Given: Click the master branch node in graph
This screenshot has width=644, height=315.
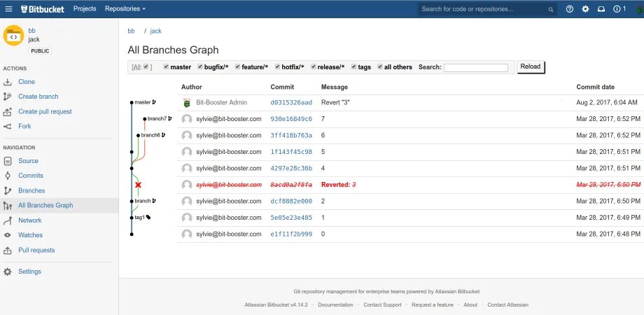Looking at the screenshot, I should coord(132,102).
